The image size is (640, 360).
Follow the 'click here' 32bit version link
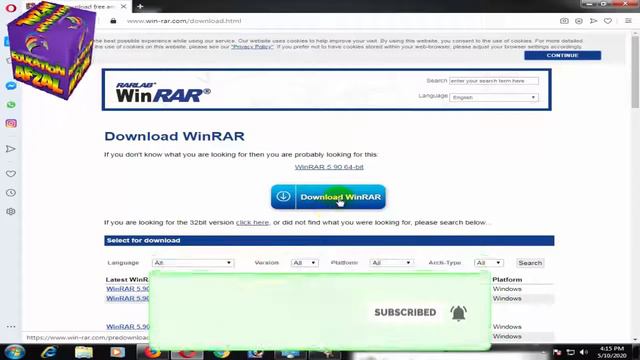(252, 222)
